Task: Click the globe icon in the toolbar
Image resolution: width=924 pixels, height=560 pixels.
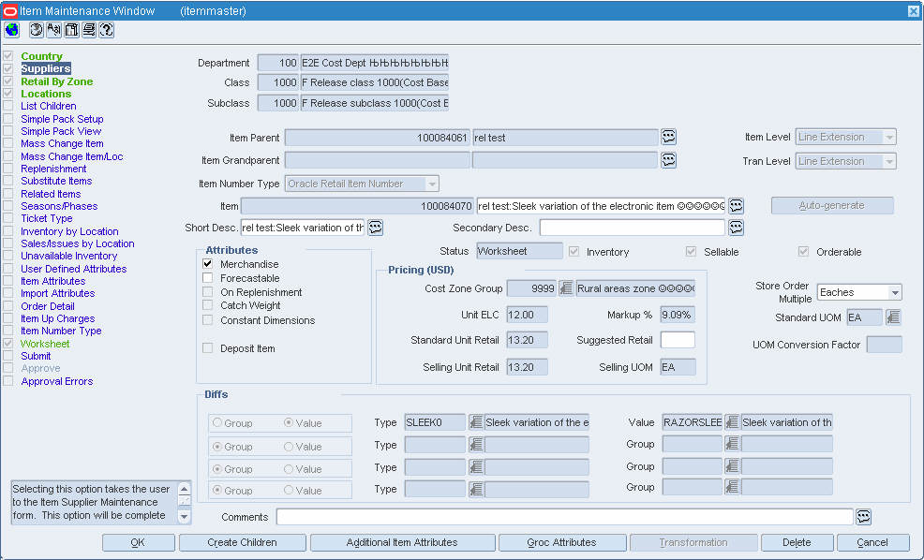Action: 11,29
